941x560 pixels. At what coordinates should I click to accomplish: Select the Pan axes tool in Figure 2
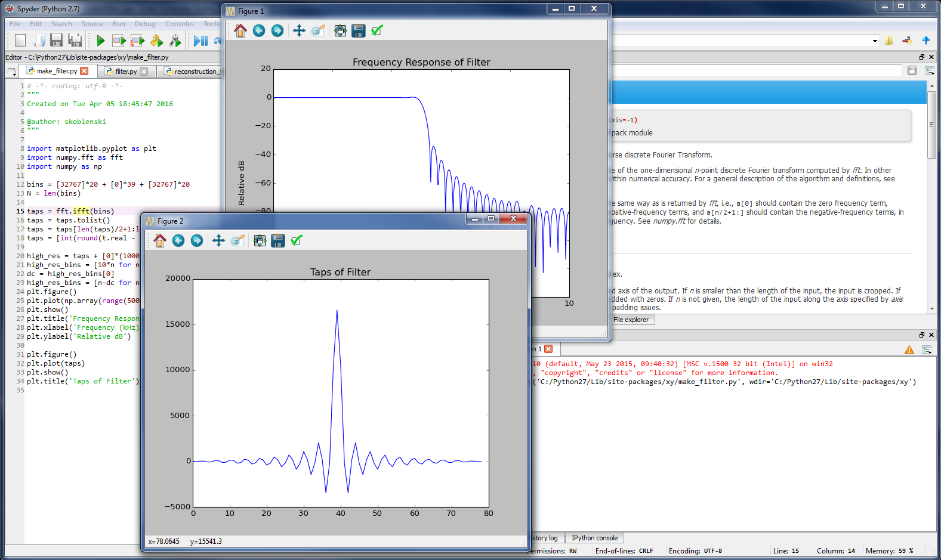218,240
